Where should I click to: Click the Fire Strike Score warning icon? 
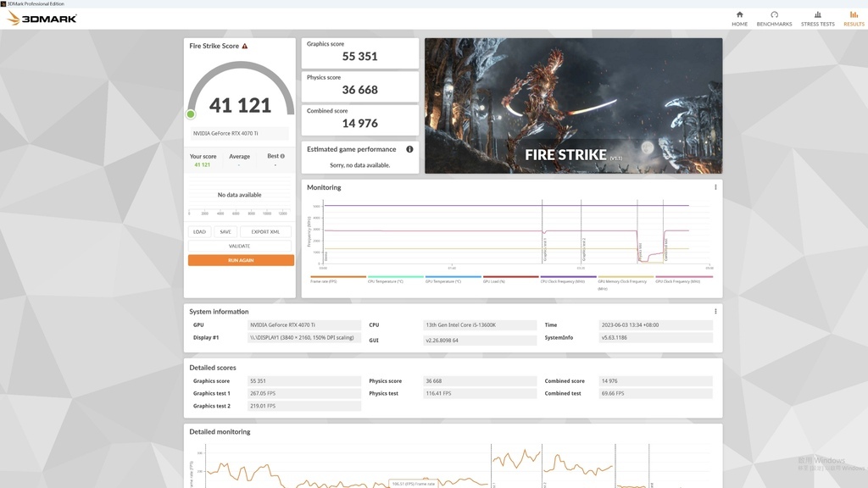click(245, 46)
